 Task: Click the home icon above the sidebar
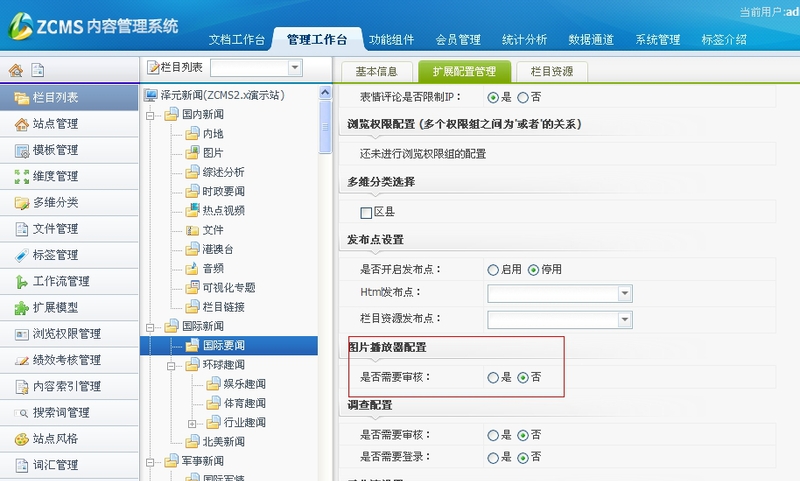[16, 70]
